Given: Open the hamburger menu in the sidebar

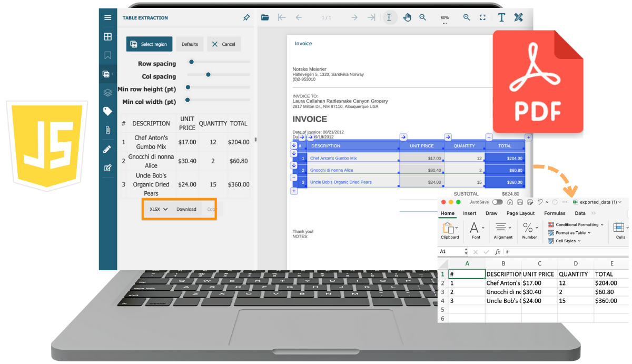Looking at the screenshot, I should [x=108, y=18].
